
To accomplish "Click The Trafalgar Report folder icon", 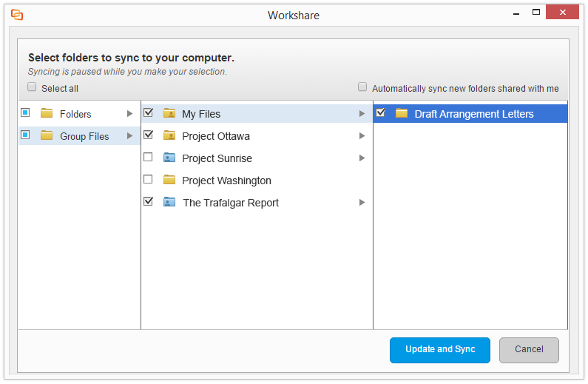I will tap(169, 203).
